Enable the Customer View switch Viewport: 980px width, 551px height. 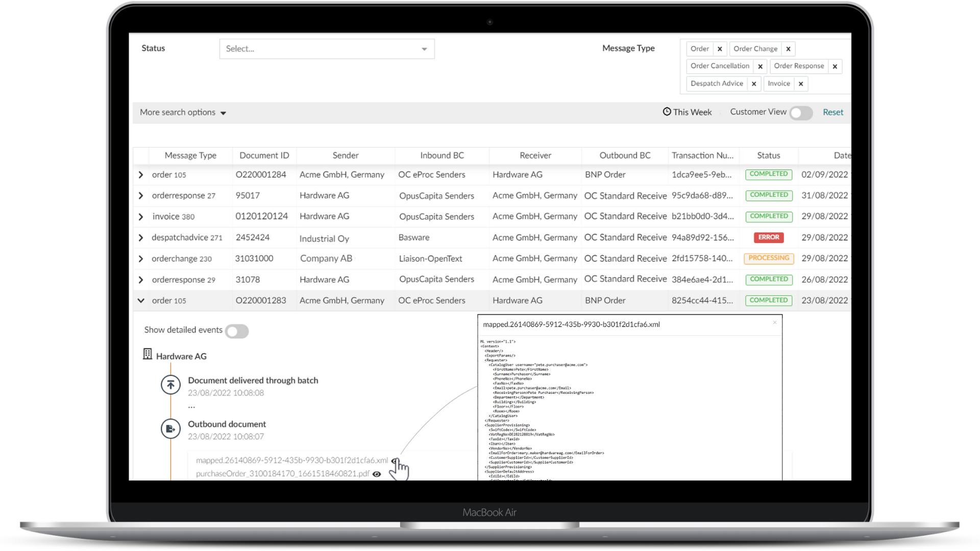click(800, 113)
